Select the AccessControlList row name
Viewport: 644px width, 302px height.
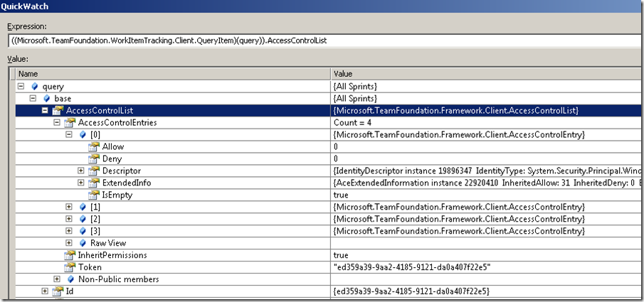[100, 110]
